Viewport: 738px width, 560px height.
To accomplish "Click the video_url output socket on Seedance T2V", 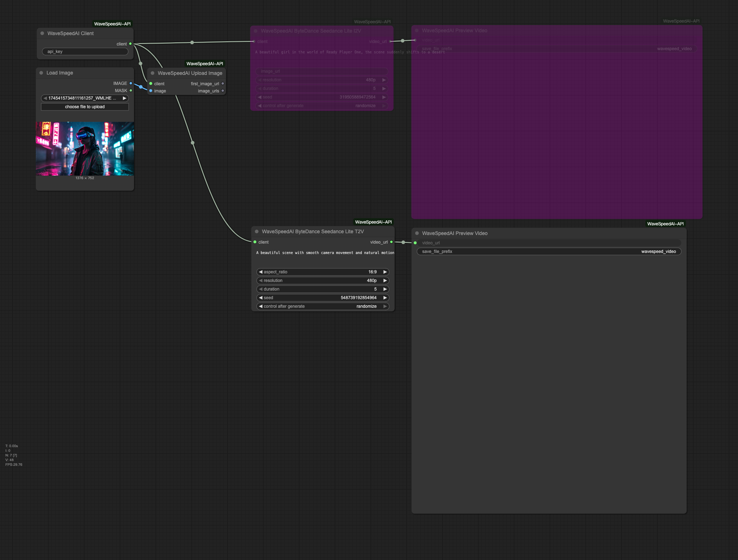I will tap(390, 242).
